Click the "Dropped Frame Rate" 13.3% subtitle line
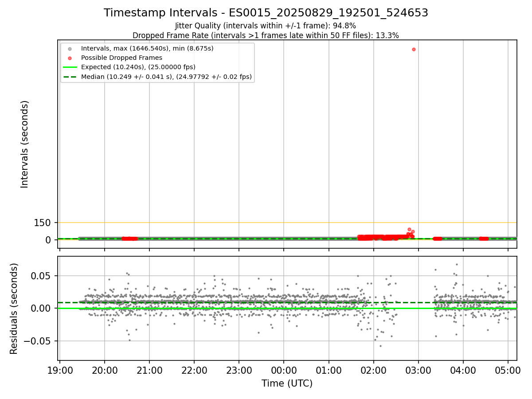This screenshot has width=532, height=399. tap(266, 35)
